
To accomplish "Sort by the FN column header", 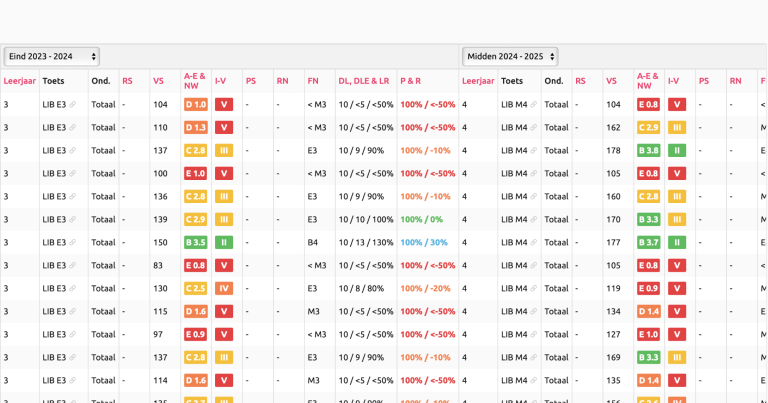I will coord(313,81).
